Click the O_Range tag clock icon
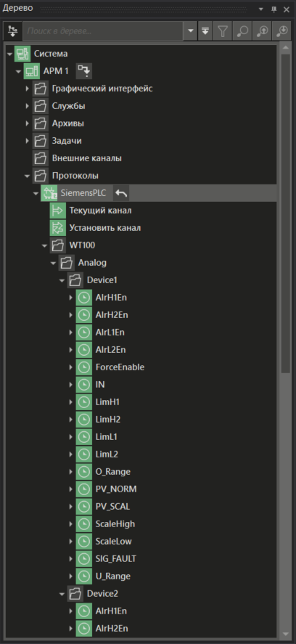296x644 pixels. (83, 471)
